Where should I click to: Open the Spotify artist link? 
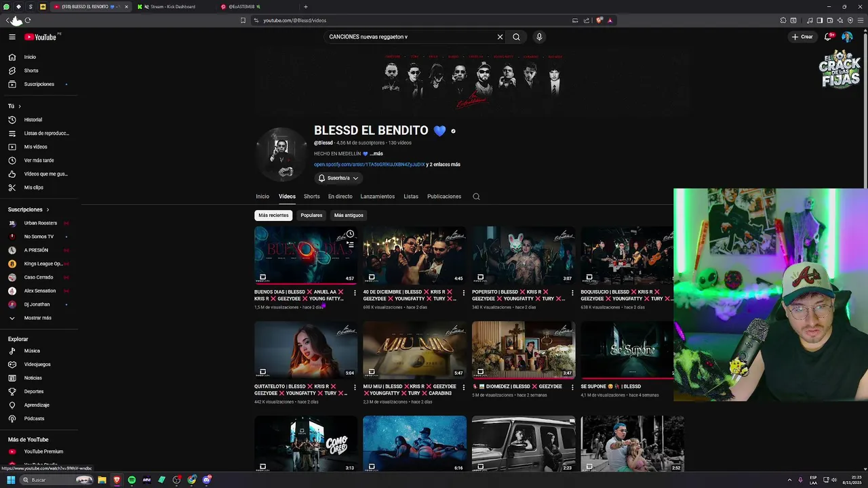pyautogui.click(x=370, y=165)
